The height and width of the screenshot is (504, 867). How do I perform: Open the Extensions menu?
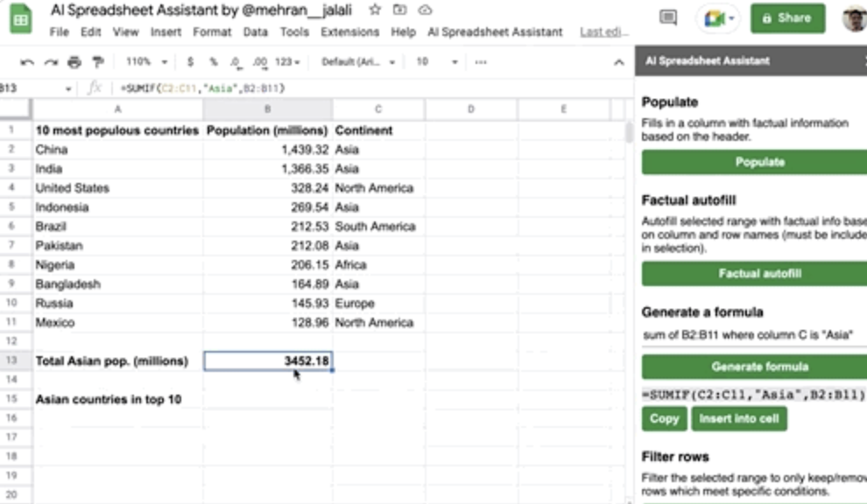pos(351,31)
